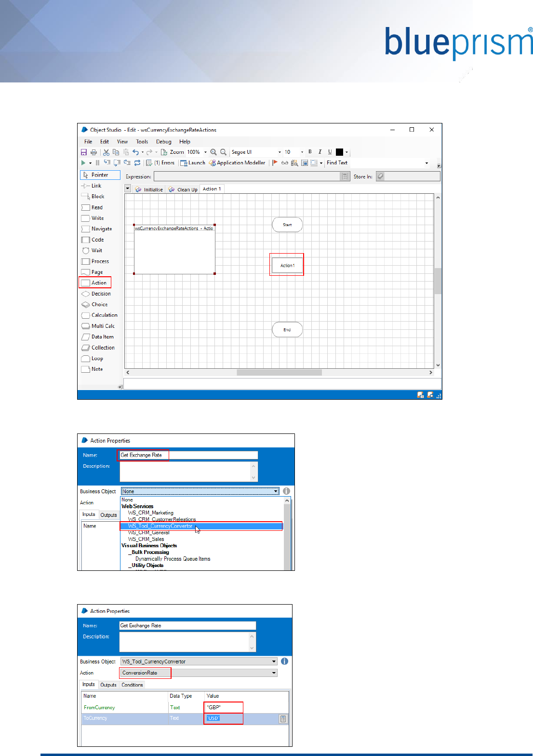533x756 pixels.
Task: Select the Pointer tool
Action: (100, 175)
